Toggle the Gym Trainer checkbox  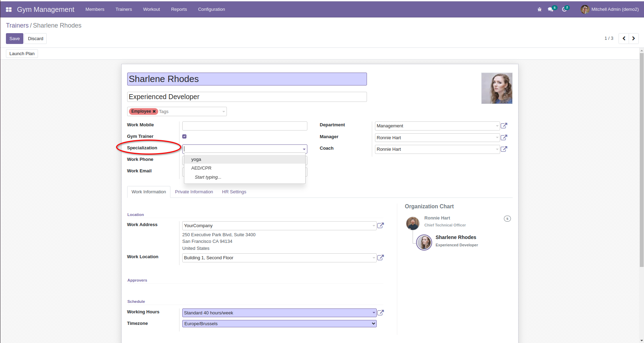pyautogui.click(x=184, y=136)
